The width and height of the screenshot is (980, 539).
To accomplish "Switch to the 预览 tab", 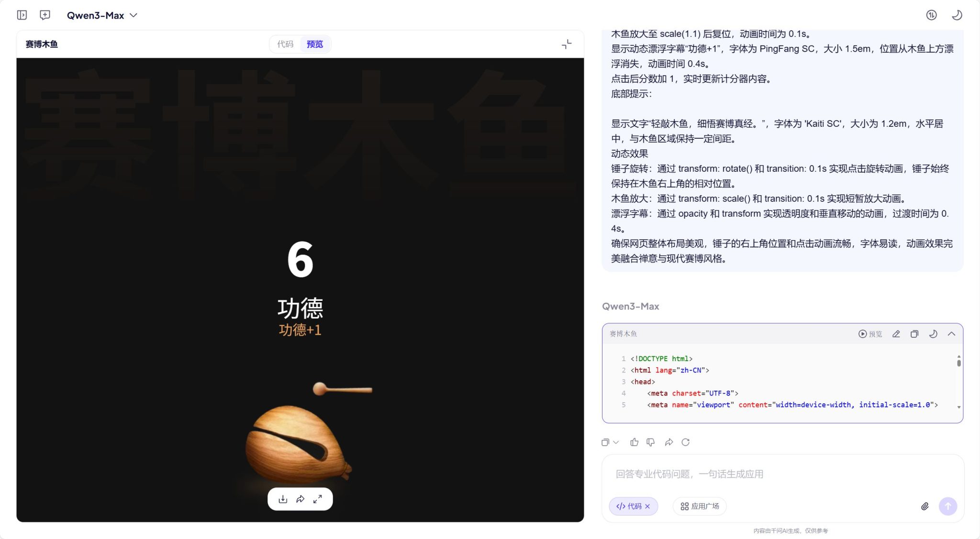I will click(x=314, y=44).
